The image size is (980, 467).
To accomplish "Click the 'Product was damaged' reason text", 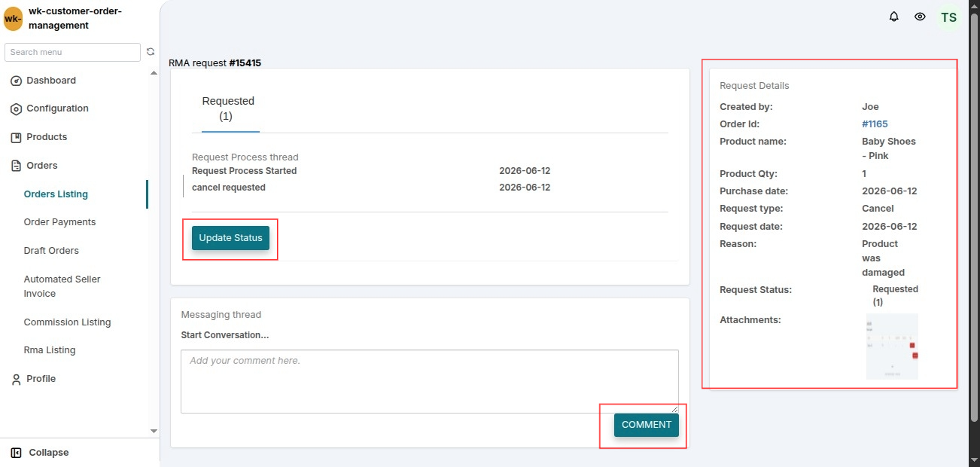I will pos(883,258).
